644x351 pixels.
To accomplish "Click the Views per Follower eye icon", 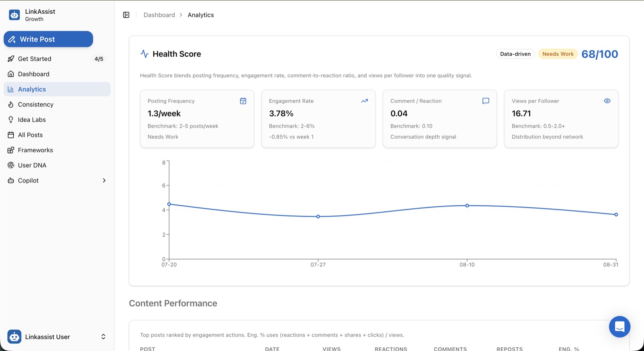I will (607, 101).
